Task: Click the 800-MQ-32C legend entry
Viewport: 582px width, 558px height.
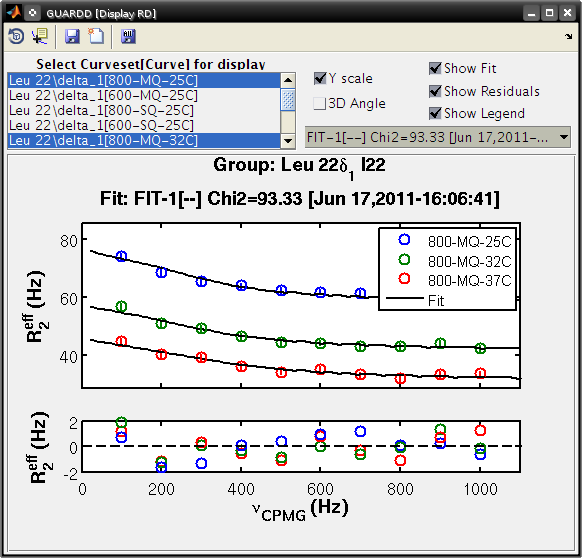Action: coord(455,261)
